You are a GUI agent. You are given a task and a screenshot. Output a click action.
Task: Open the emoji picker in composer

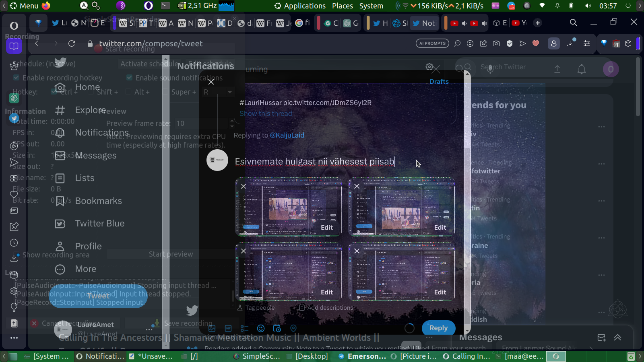(261, 329)
